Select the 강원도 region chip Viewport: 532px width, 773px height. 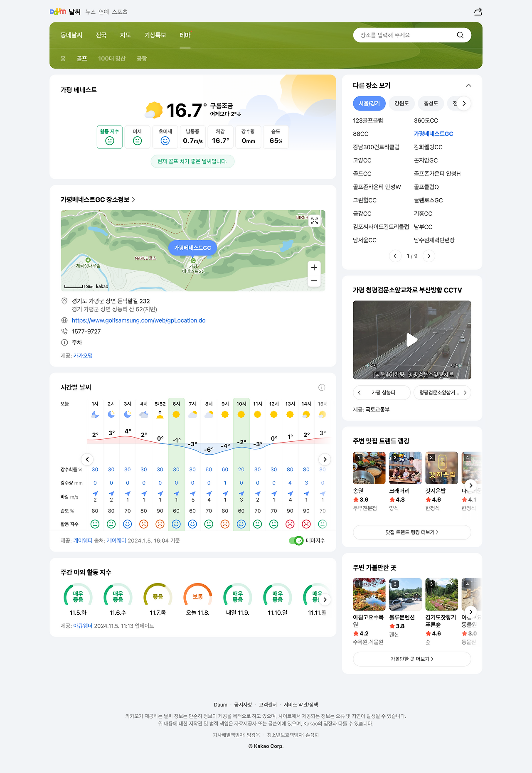402,103
